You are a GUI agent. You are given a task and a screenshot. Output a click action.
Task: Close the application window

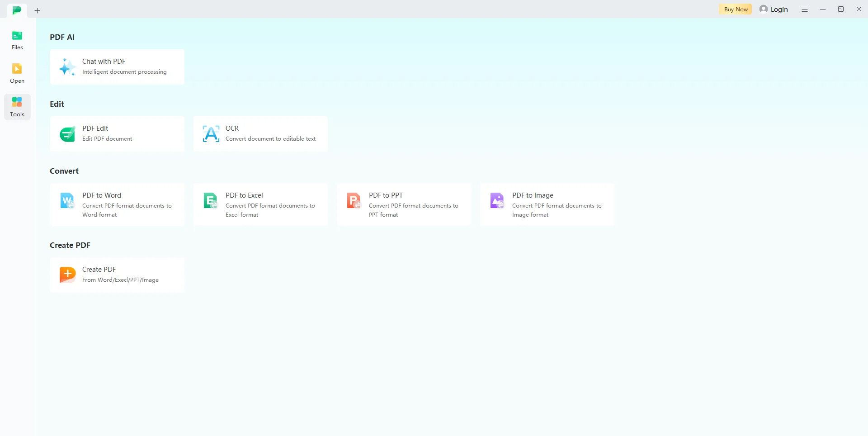tap(859, 9)
